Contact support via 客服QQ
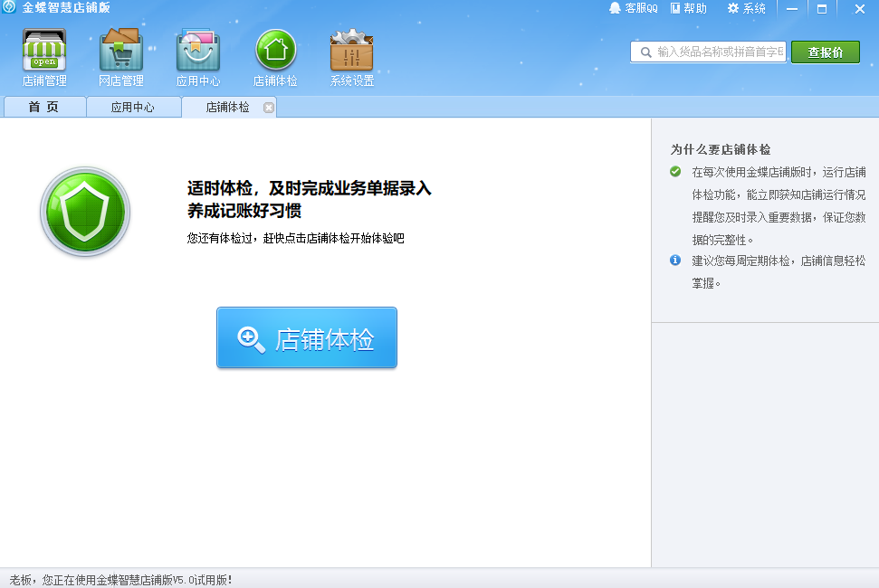The width and height of the screenshot is (879, 588). point(634,8)
